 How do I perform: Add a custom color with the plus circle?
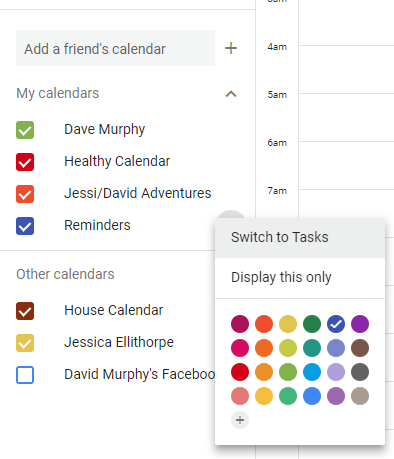[x=240, y=420]
